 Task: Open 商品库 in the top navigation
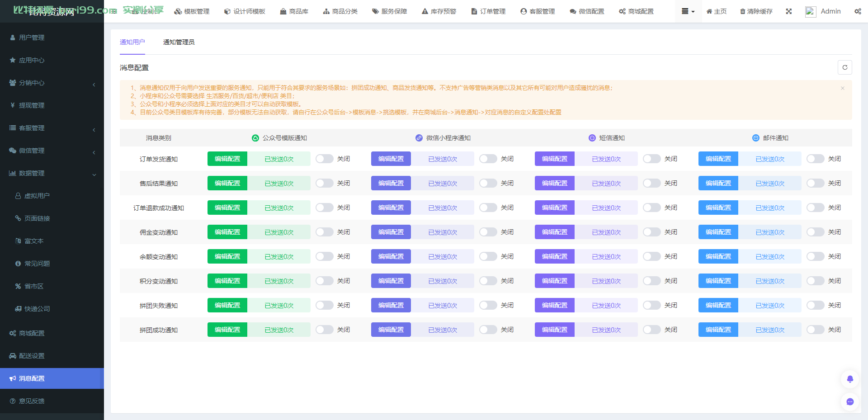point(294,11)
